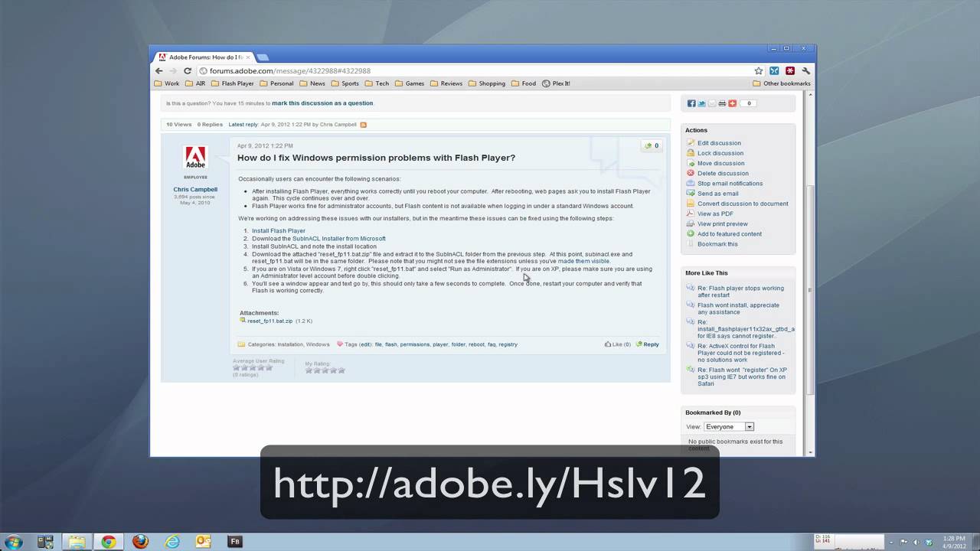Click the thumbs-up counter on the post

click(652, 145)
